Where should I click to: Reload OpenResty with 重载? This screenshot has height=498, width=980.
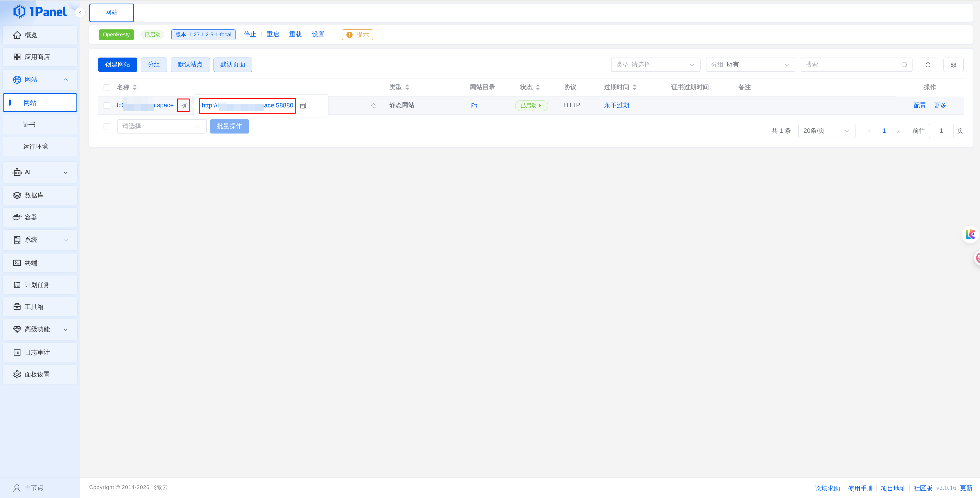pyautogui.click(x=296, y=34)
